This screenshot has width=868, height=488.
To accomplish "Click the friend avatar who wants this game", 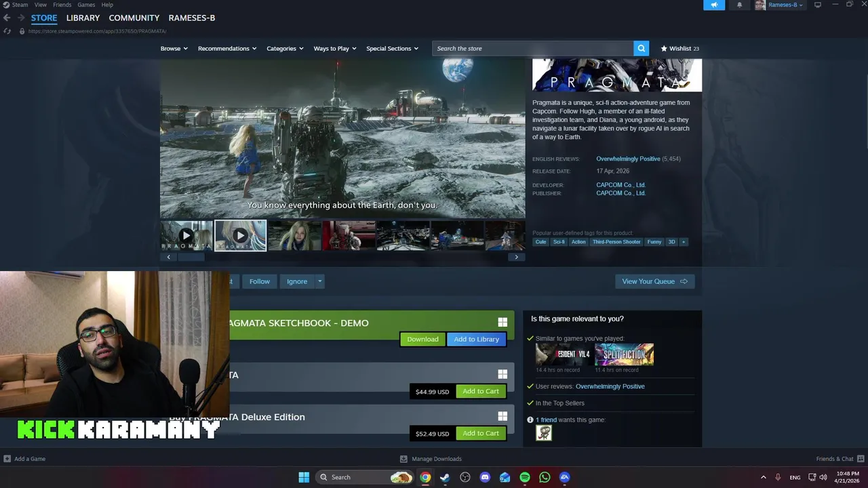I will click(544, 432).
